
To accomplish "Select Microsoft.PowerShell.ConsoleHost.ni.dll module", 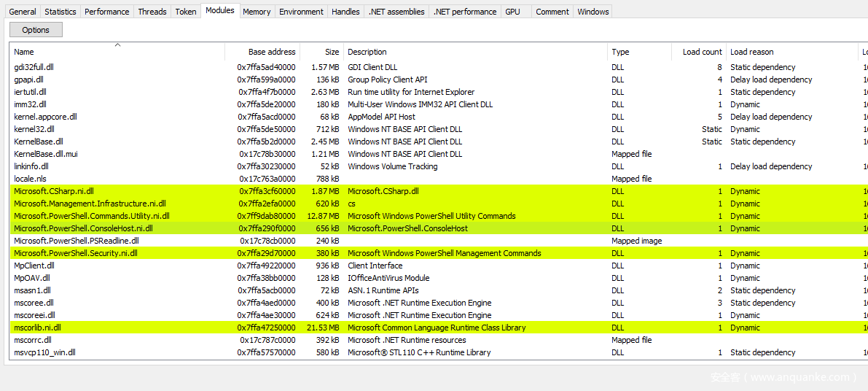I will point(83,228).
